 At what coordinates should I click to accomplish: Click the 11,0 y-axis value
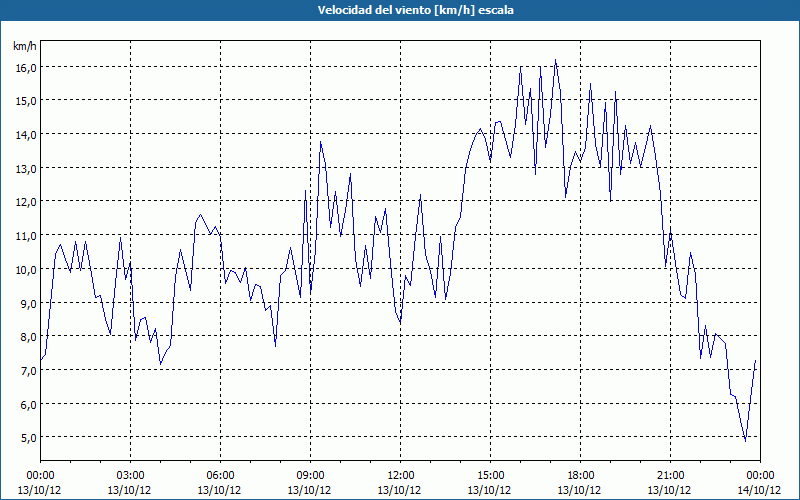(x=26, y=236)
